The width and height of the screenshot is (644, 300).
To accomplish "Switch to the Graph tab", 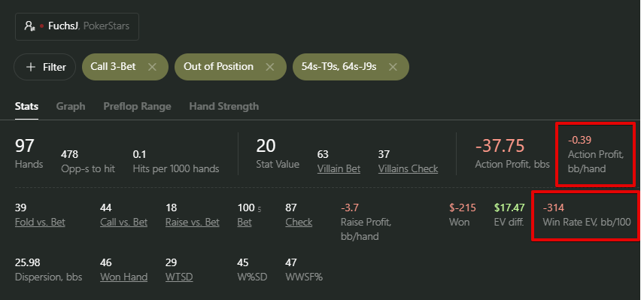I will (71, 106).
